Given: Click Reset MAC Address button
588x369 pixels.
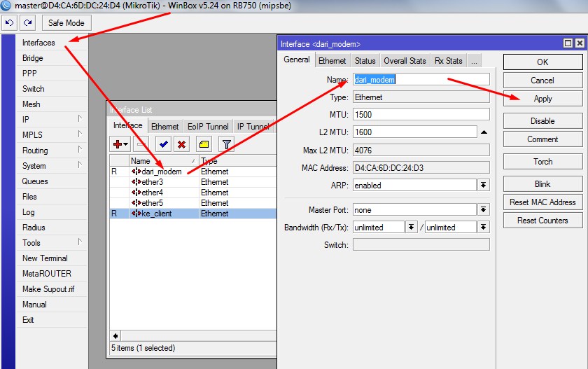Looking at the screenshot, I should tap(542, 202).
